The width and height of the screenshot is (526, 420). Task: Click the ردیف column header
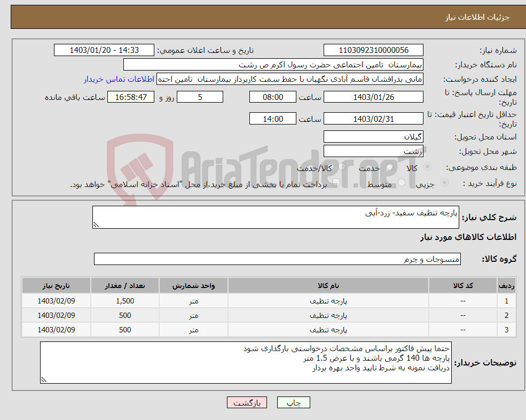pos(506,286)
